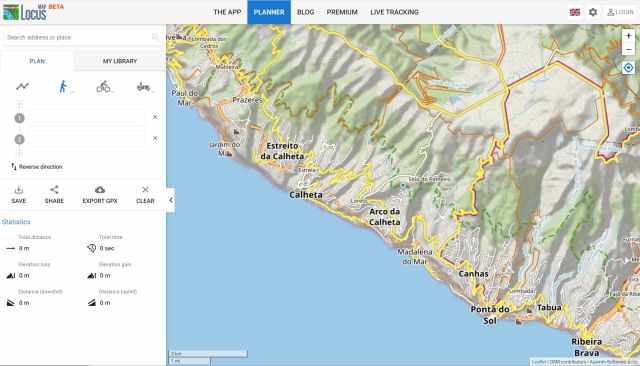
Task: Click the OSM contributors attribution link
Action: (567, 362)
